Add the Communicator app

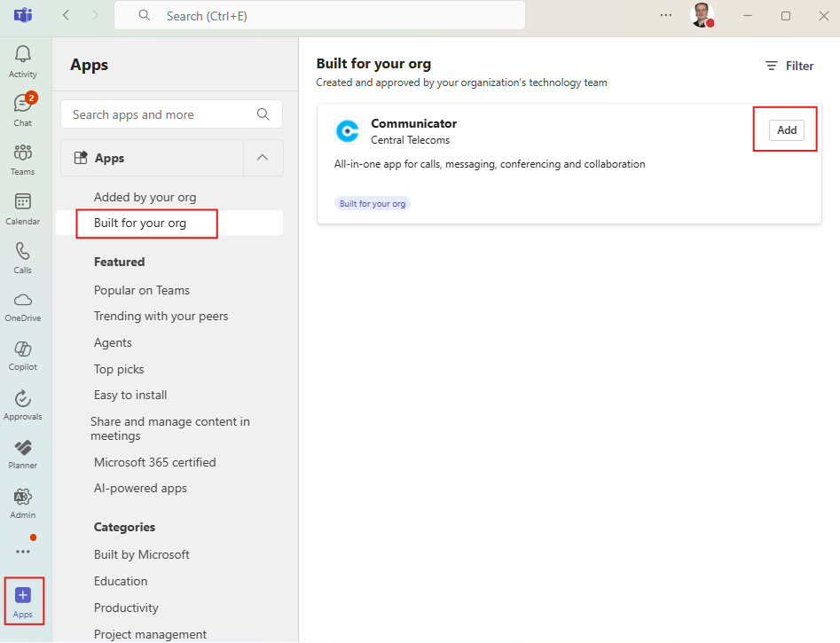pos(786,130)
